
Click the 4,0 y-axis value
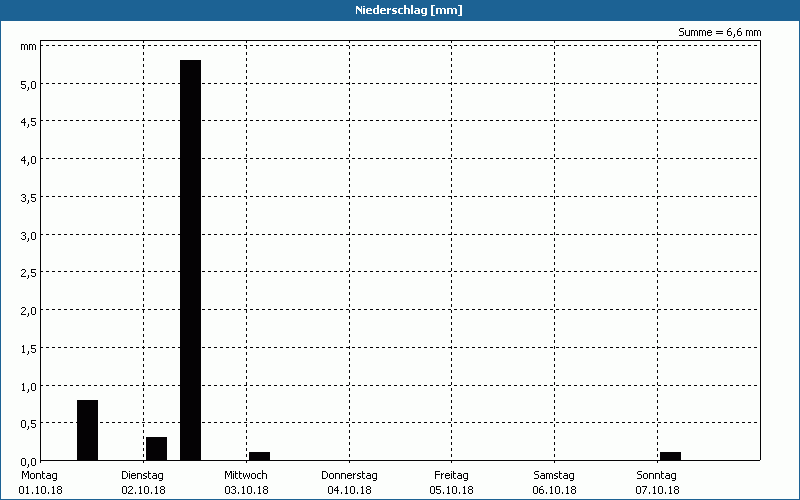point(29,160)
